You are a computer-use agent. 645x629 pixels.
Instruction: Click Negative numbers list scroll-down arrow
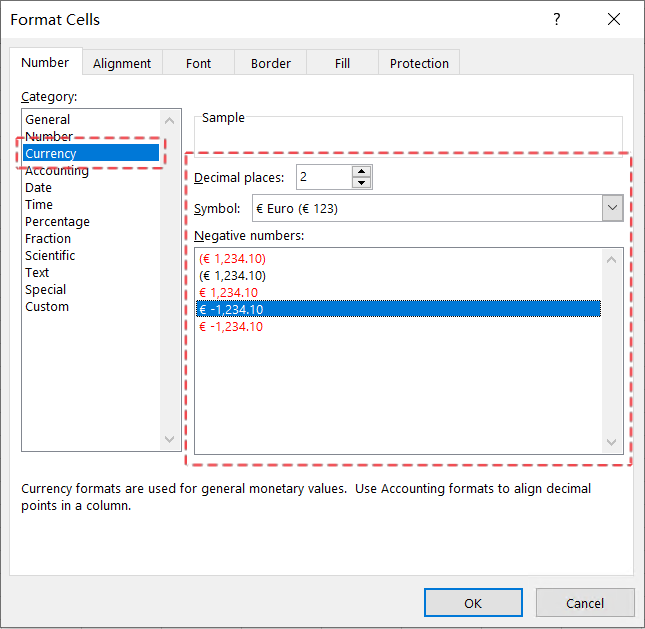point(611,442)
